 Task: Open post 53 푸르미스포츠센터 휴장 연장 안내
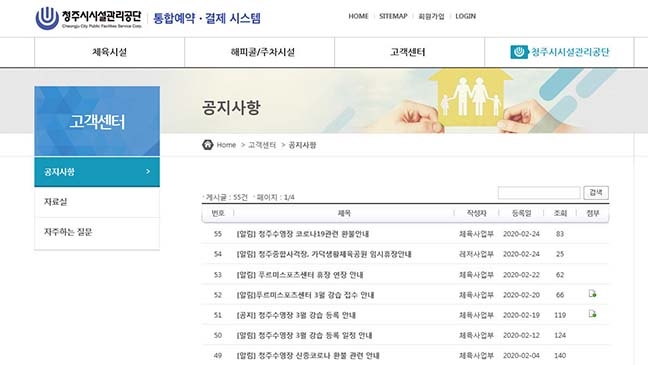(x=300, y=274)
